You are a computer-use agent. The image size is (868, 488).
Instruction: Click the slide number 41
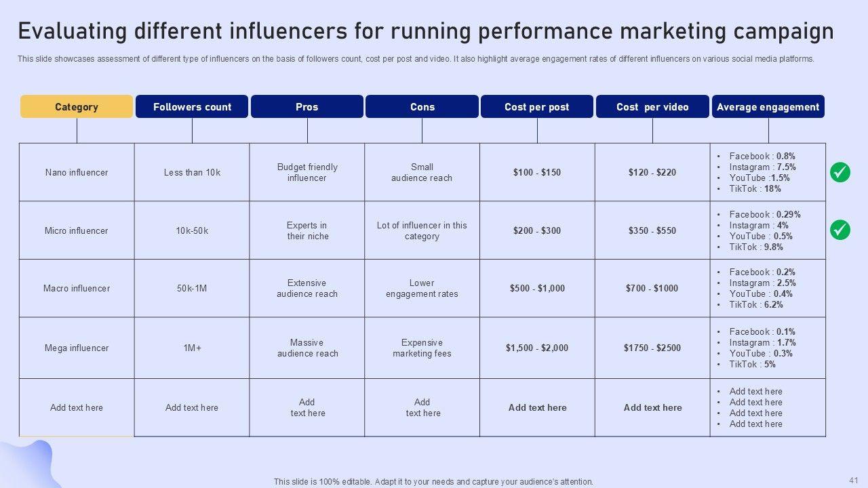pyautogui.click(x=853, y=479)
